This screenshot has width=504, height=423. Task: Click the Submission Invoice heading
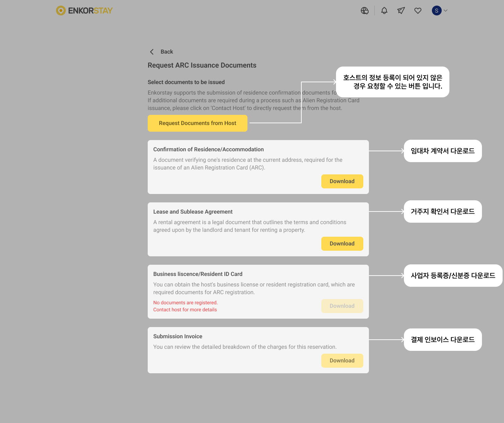point(178,337)
